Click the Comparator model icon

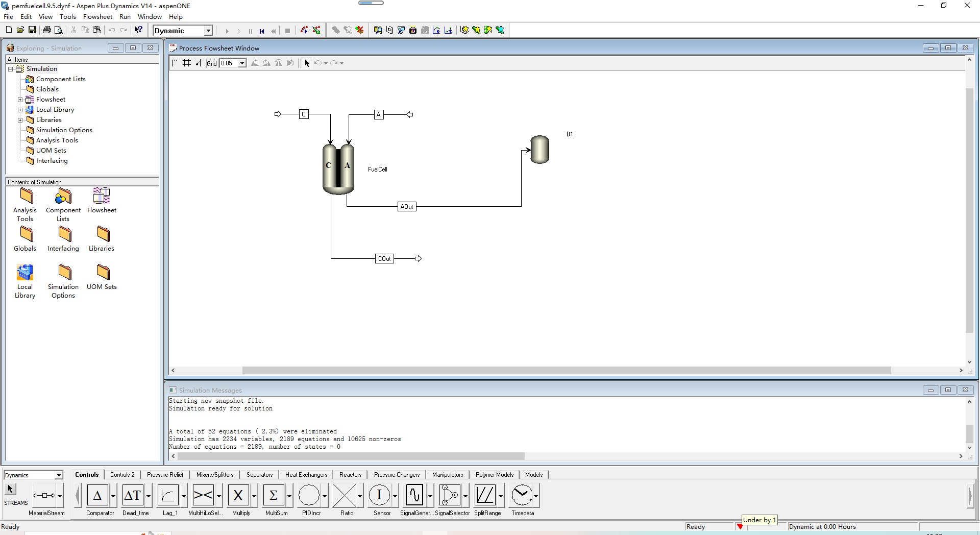tap(97, 495)
